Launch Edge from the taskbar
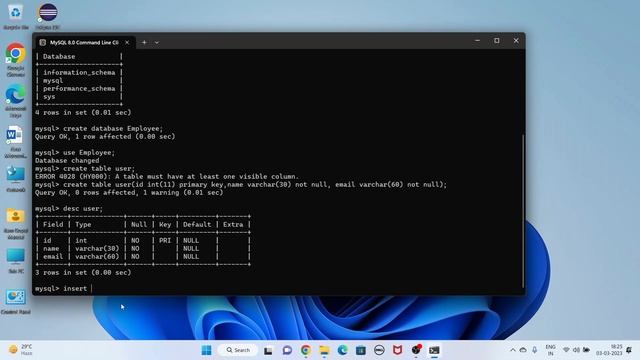 point(342,350)
